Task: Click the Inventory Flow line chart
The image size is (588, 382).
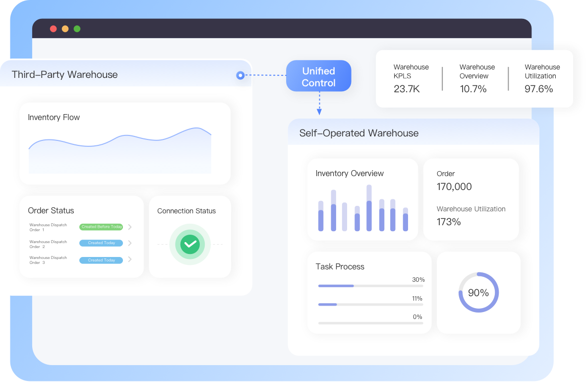Action: (120, 150)
